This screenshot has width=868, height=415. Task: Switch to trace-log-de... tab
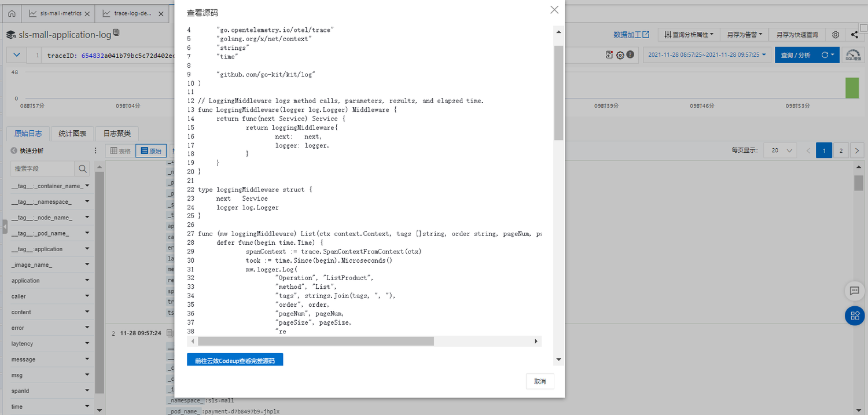(133, 13)
